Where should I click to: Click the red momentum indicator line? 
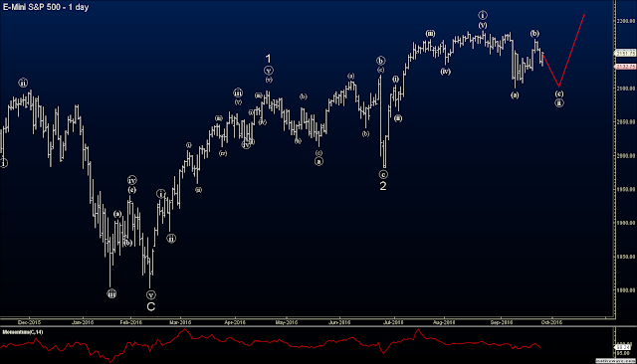tap(270, 344)
